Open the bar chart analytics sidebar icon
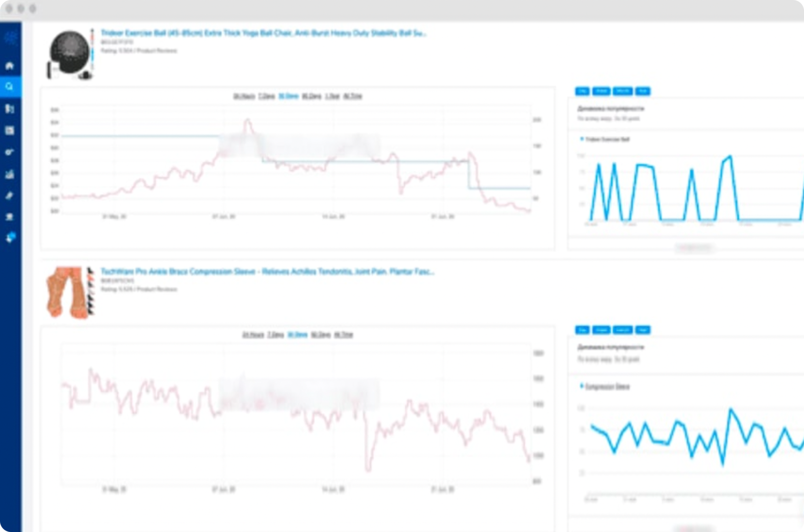804x532 pixels. coord(10,174)
